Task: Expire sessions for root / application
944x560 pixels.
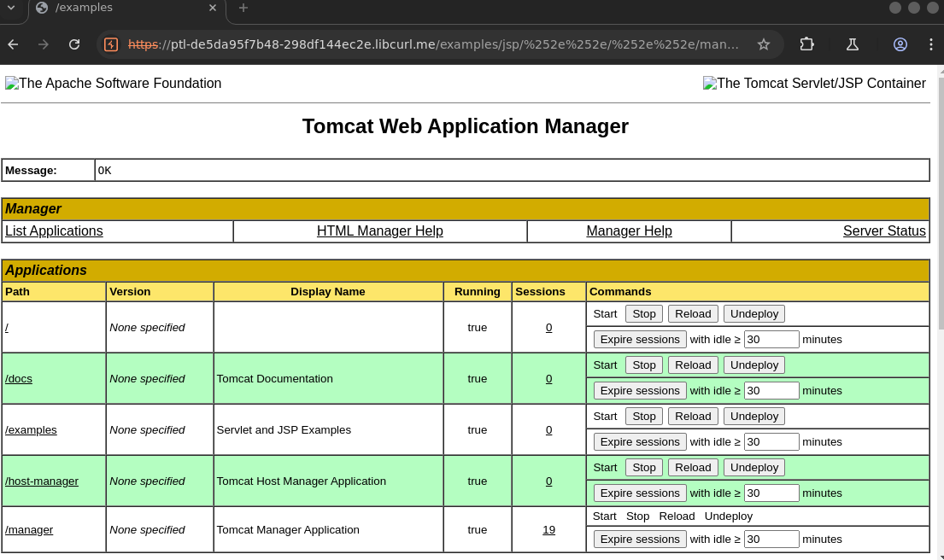Action: coord(639,339)
